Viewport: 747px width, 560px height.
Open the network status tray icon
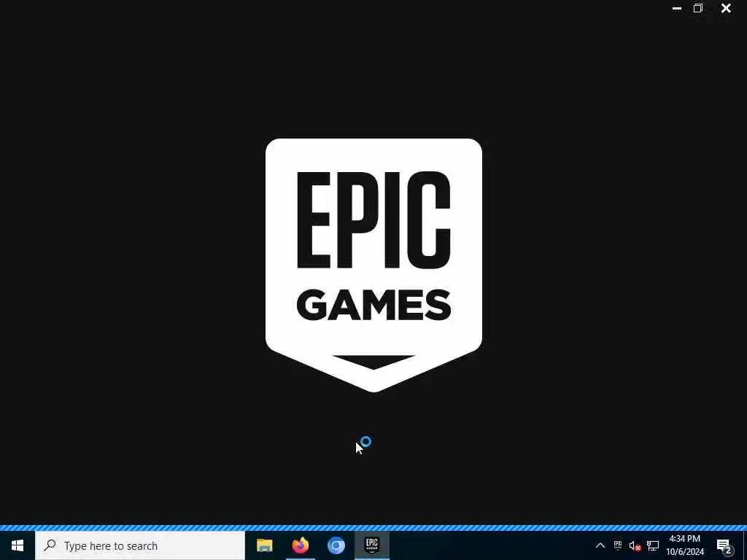pyautogui.click(x=653, y=545)
